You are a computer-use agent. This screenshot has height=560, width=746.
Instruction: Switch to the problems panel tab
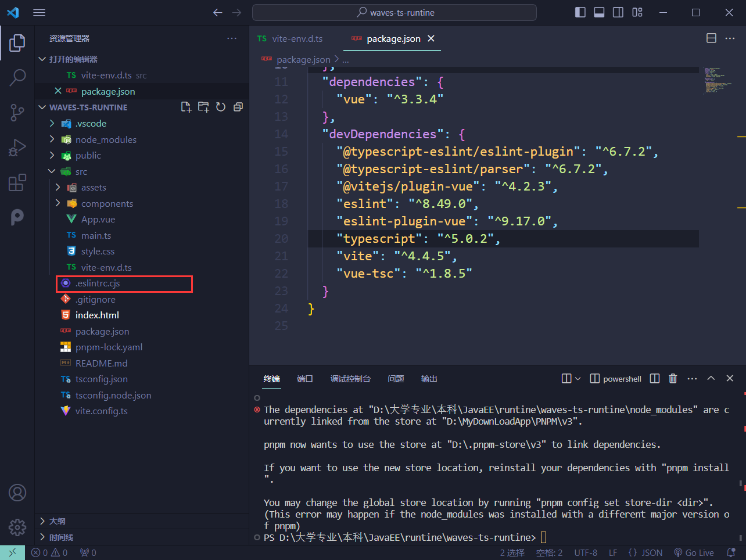pyautogui.click(x=396, y=379)
